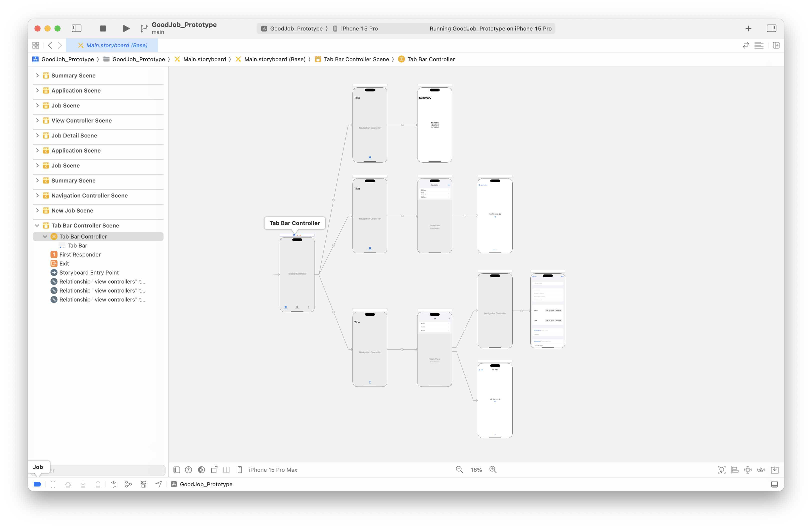The image size is (812, 528).
Task: Click Simulate Location arrow icon
Action: [159, 484]
